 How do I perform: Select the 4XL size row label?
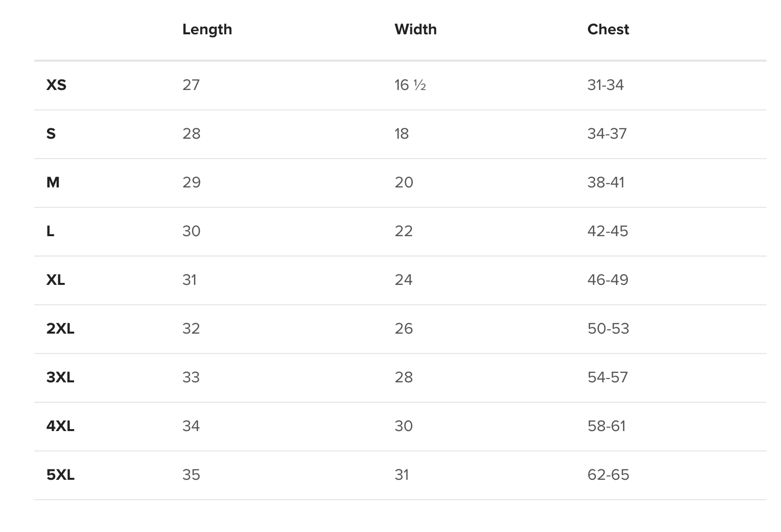(x=60, y=426)
